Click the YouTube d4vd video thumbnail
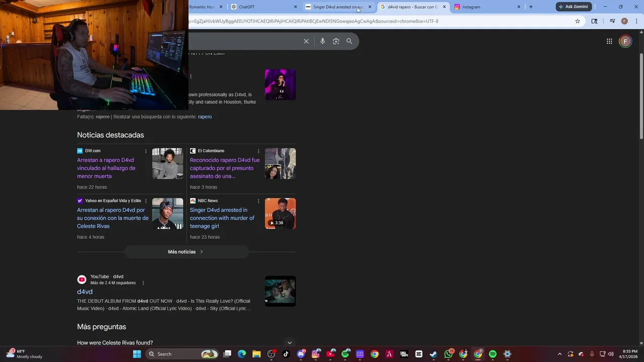The width and height of the screenshot is (644, 362). [x=280, y=291]
